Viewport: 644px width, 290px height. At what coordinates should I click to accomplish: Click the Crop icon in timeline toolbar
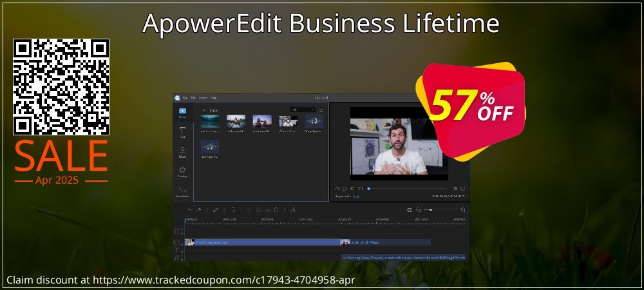[x=249, y=210]
